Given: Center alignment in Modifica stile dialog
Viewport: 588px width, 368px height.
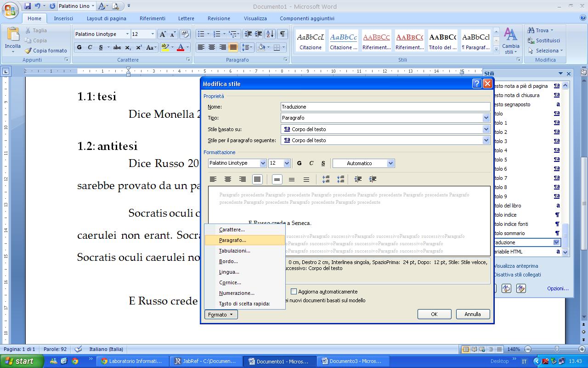Looking at the screenshot, I should 228,179.
